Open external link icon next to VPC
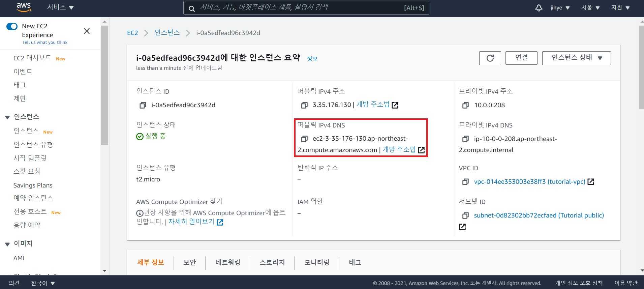The image size is (644, 289). click(591, 182)
